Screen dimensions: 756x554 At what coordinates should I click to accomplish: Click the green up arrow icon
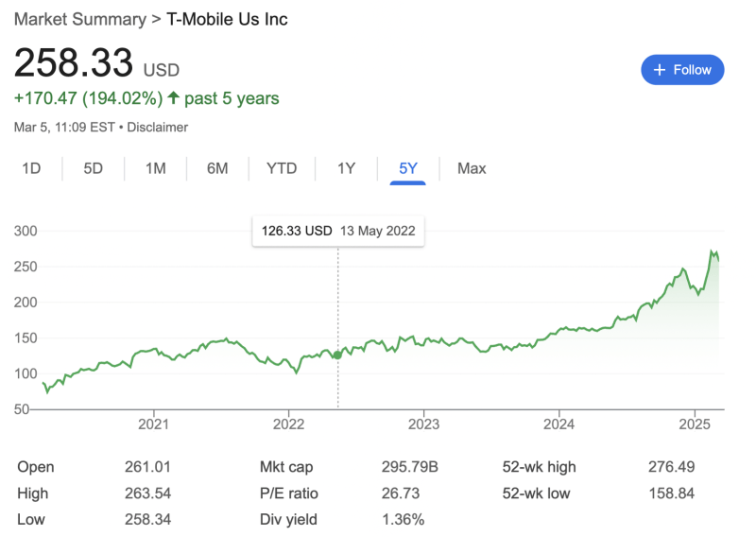coord(173,98)
